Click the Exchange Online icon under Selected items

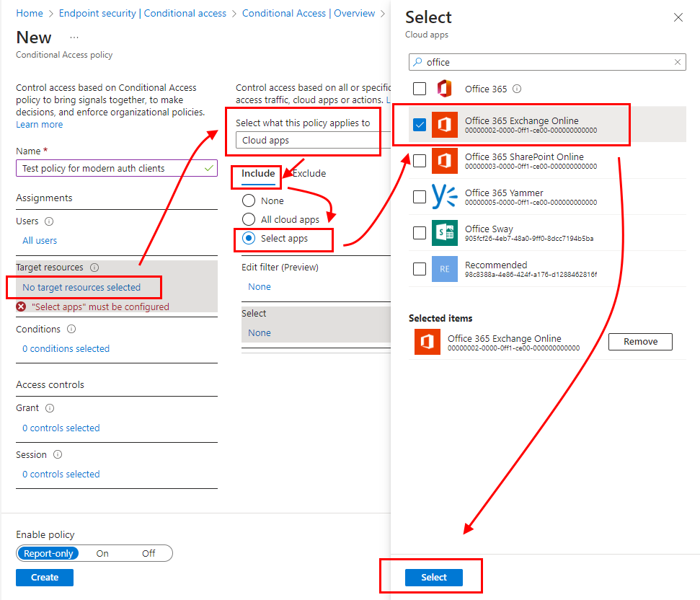click(427, 342)
